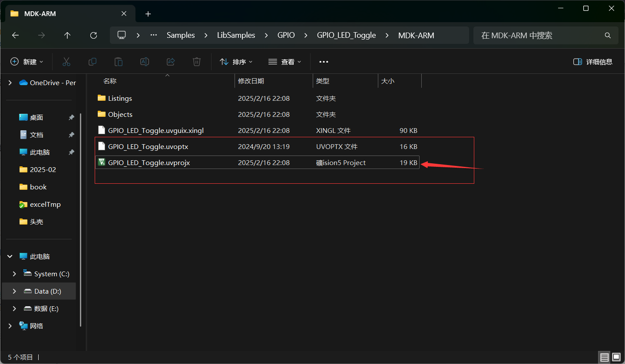Switch to large thumbnails view in status bar
Screen dimensions: 625x364
click(616, 357)
